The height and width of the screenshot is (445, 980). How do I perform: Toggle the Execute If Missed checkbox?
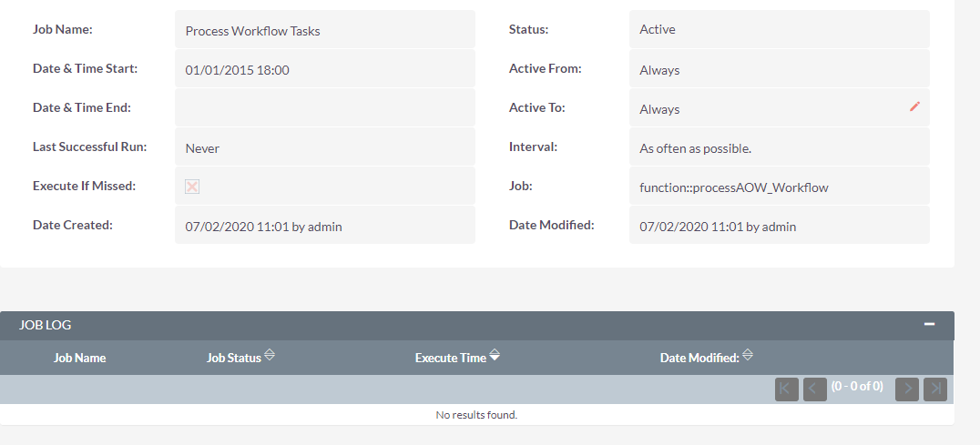192,187
